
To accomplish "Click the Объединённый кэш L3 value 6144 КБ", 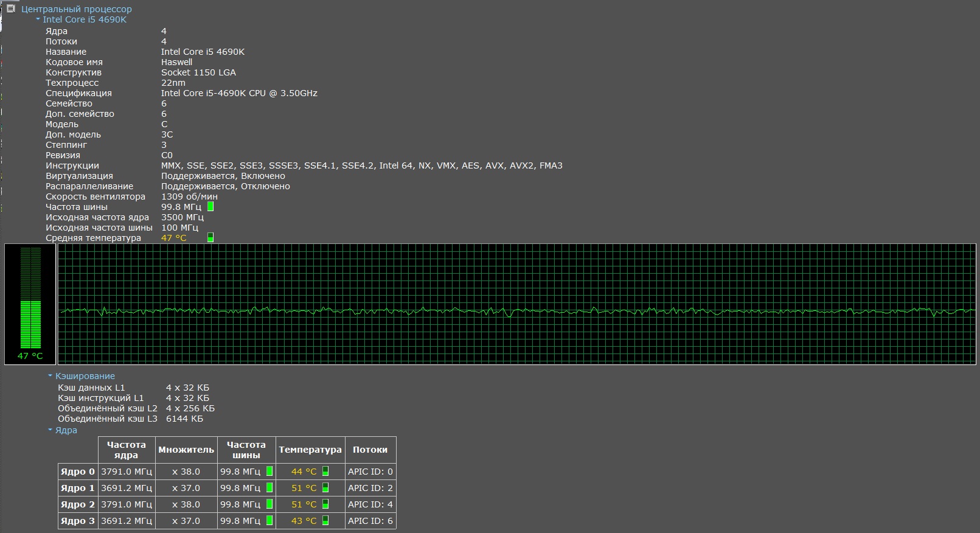I will [x=185, y=419].
